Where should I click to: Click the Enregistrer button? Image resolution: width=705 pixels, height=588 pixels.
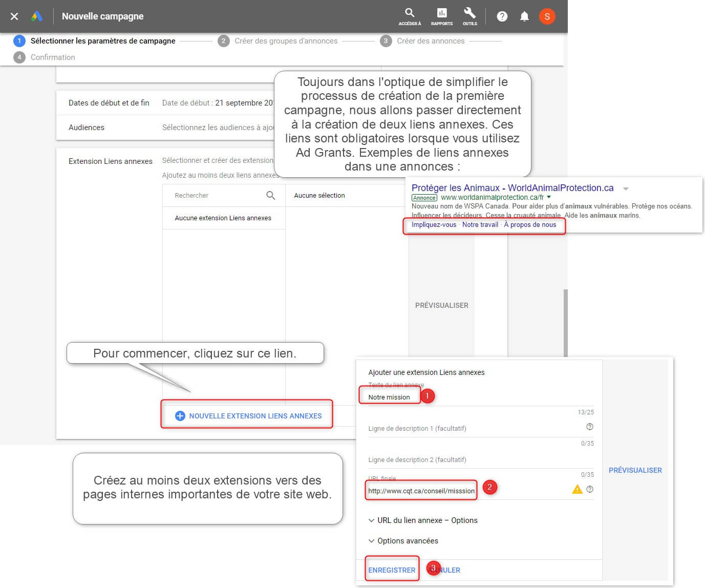392,570
